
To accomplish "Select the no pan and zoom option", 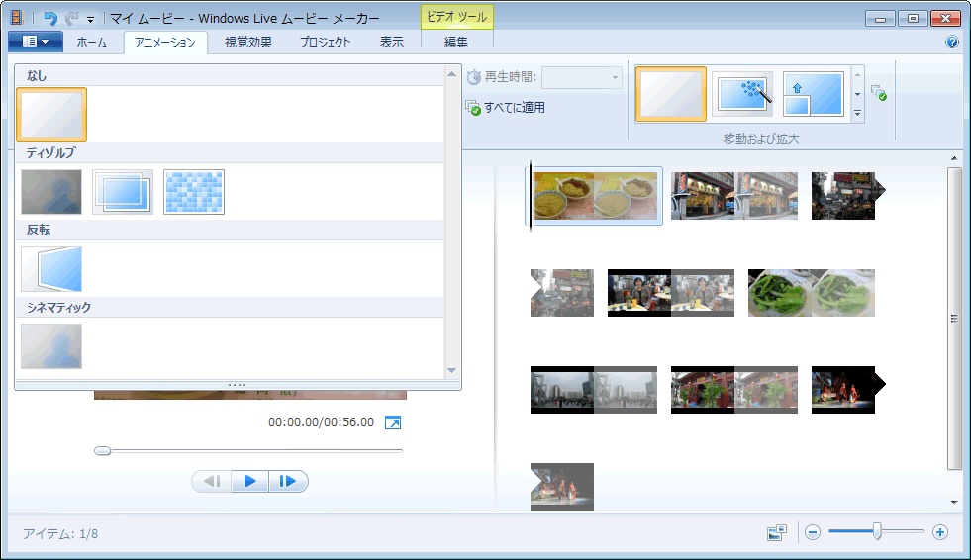I will 671,94.
